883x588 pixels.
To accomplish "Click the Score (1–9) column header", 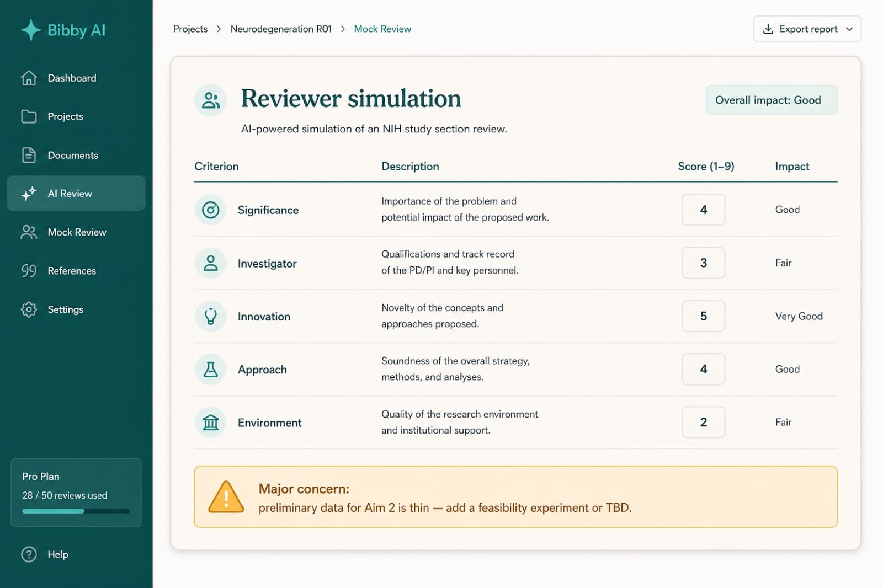I will pyautogui.click(x=706, y=166).
